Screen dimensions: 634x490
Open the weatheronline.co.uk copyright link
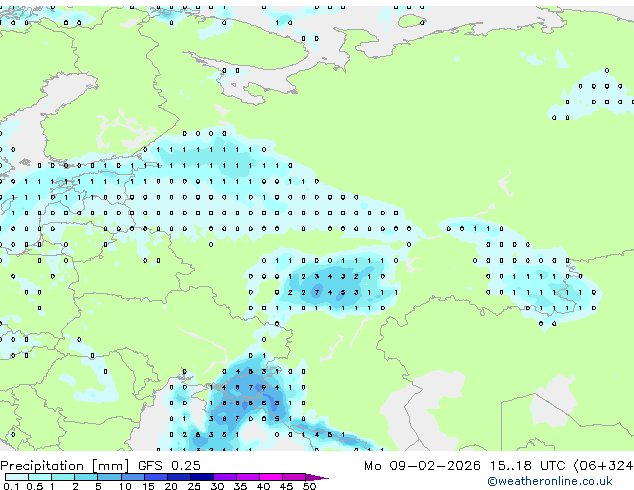pyautogui.click(x=550, y=481)
